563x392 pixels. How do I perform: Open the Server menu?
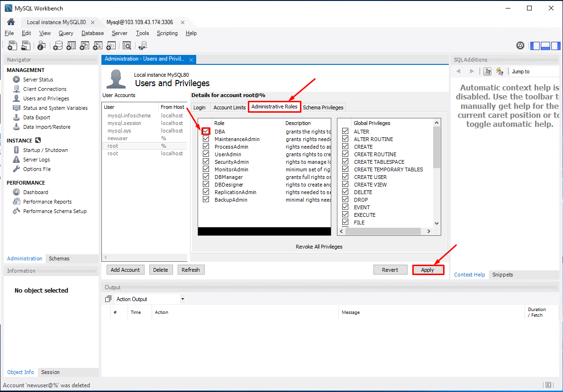119,33
